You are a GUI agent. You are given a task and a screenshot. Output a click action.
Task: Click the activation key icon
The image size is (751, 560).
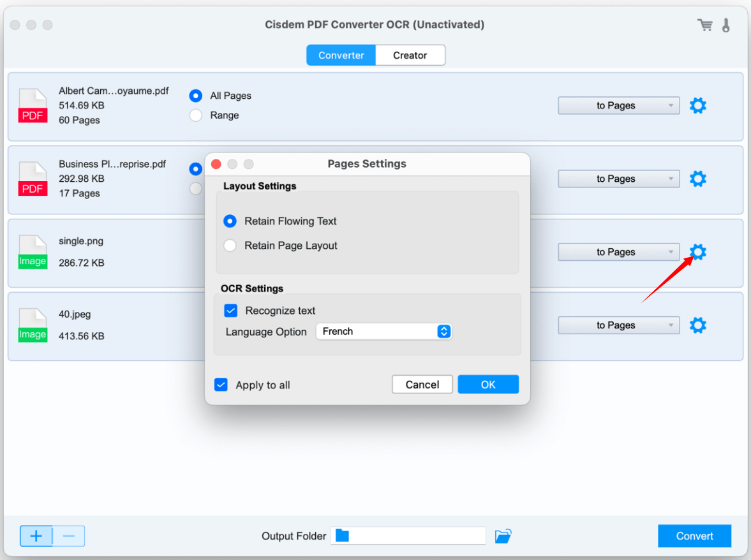point(726,25)
